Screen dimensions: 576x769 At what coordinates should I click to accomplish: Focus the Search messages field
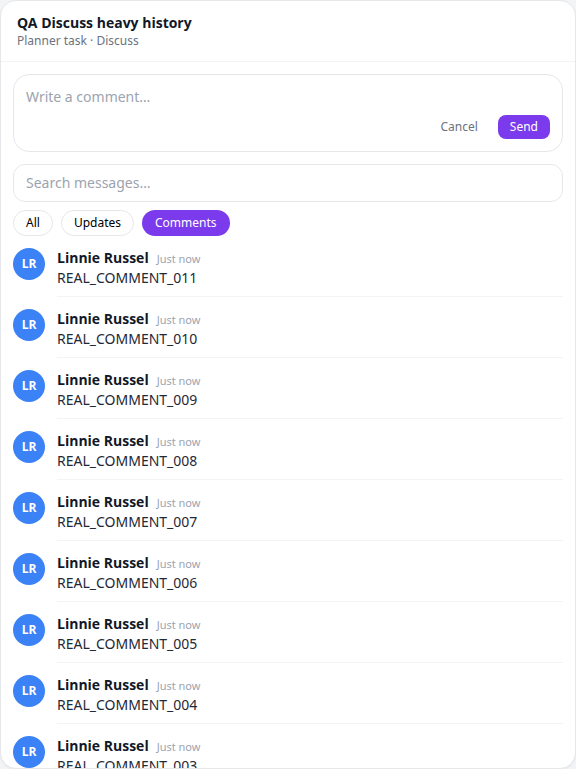288,183
